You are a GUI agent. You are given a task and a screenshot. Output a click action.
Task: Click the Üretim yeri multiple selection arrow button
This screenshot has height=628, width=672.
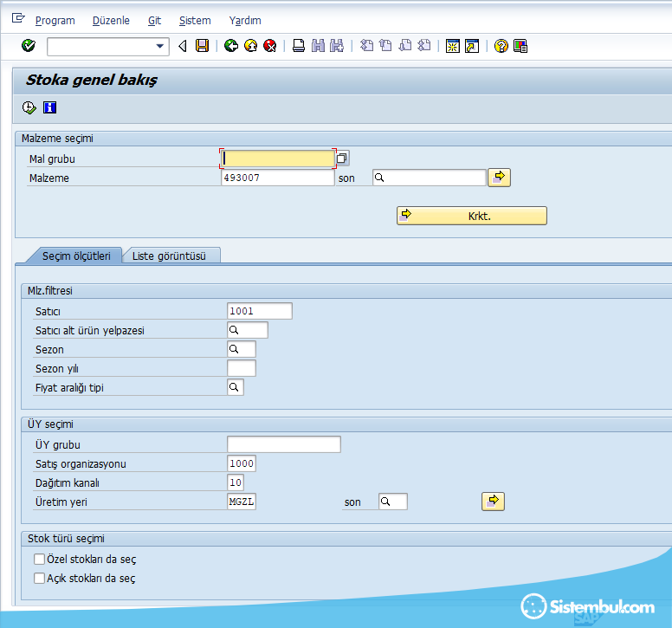point(494,502)
